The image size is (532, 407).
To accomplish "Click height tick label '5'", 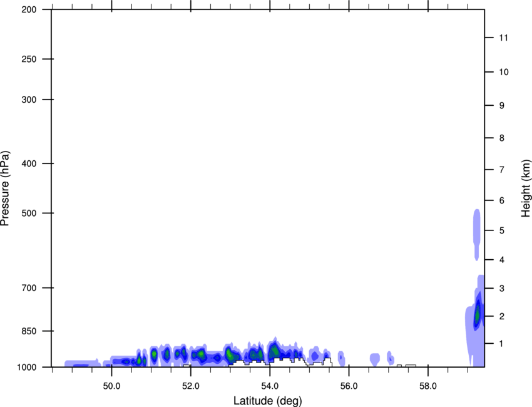I will click(502, 230).
